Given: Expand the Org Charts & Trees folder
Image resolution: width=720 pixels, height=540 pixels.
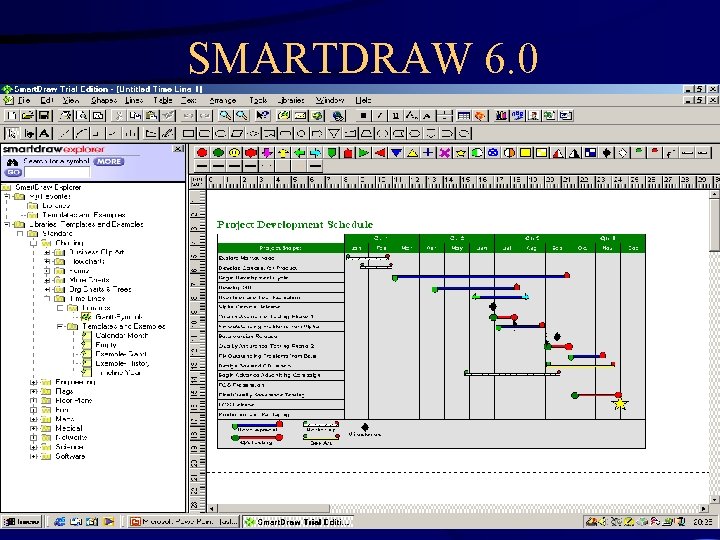Looking at the screenshot, I should pos(47,290).
